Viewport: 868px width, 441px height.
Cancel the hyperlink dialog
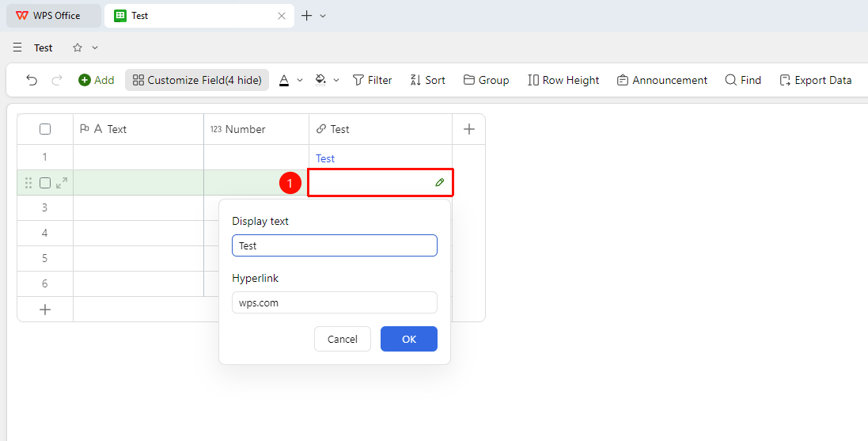click(342, 339)
